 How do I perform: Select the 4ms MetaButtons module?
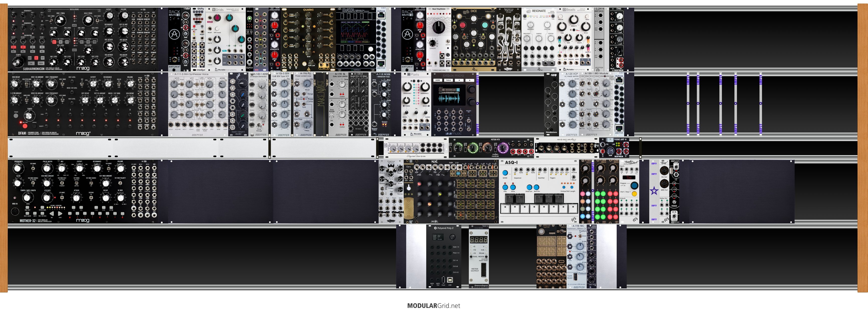click(551, 105)
